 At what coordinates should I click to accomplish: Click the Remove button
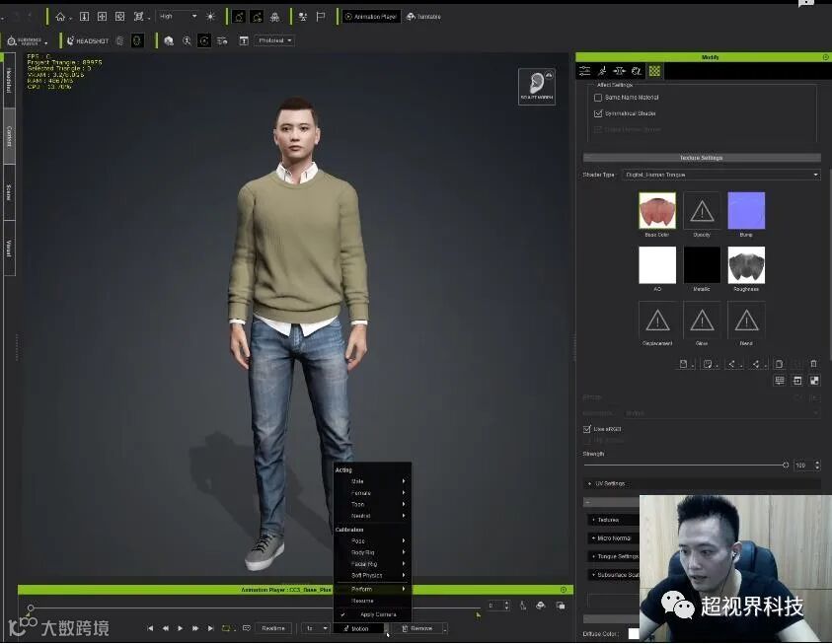coord(417,628)
